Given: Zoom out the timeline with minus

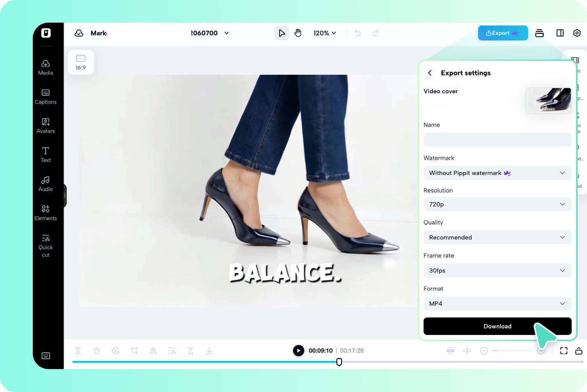Looking at the screenshot, I should (x=484, y=351).
